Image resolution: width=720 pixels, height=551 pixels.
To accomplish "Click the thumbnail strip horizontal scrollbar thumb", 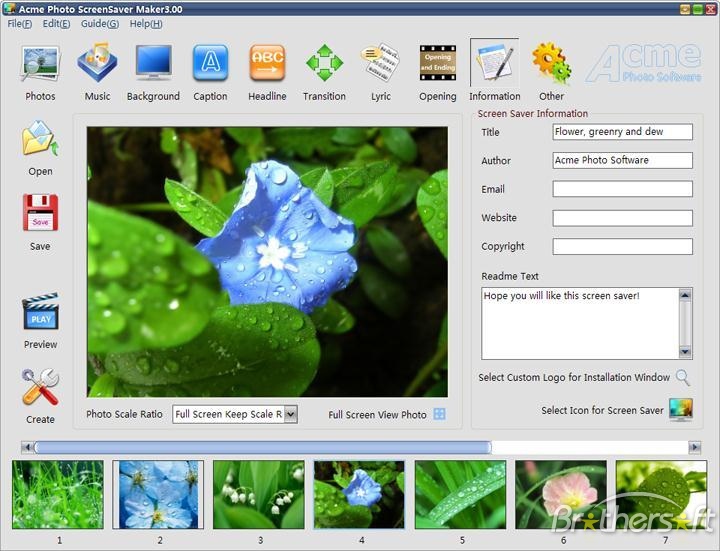I will 263,447.
